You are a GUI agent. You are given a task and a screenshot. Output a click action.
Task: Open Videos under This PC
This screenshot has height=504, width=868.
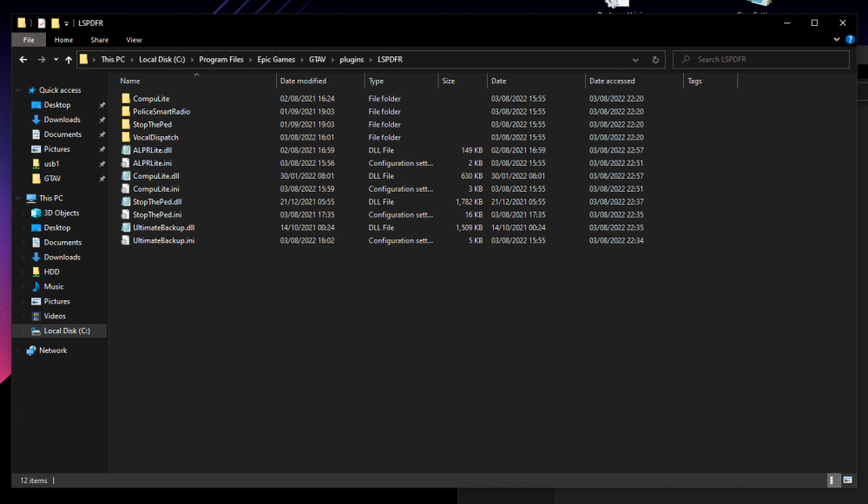coord(55,316)
